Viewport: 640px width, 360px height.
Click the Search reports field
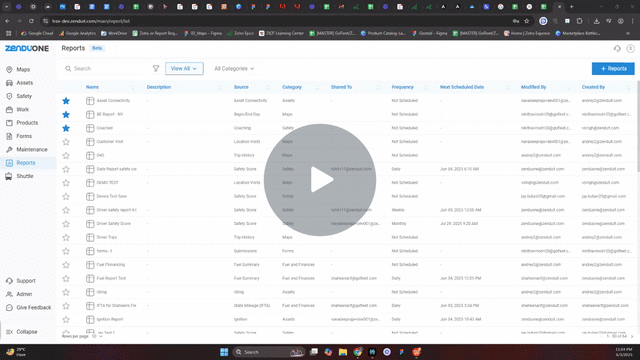pyautogui.click(x=105, y=69)
